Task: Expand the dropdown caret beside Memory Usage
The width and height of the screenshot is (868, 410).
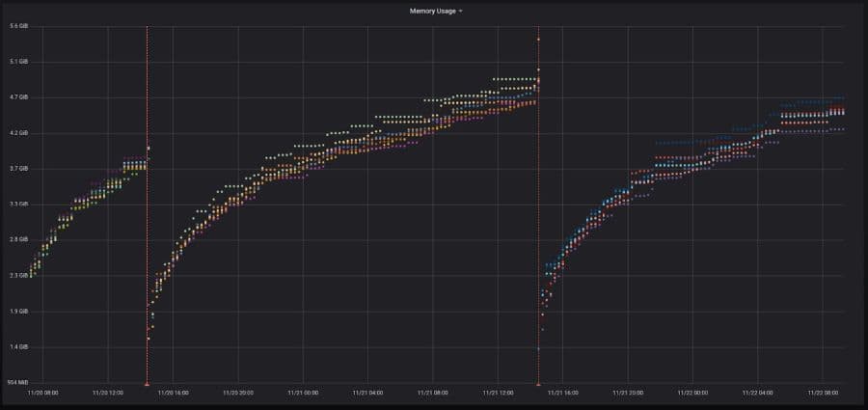Action: coord(461,12)
